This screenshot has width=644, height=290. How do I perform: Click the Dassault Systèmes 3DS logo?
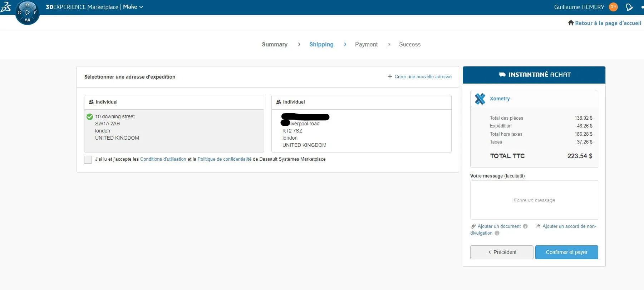point(6,7)
